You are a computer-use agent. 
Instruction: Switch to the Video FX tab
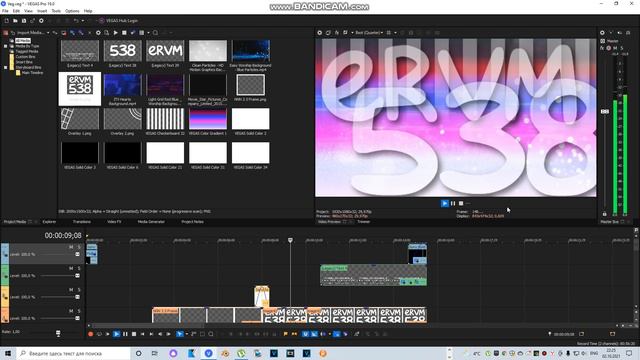point(114,222)
